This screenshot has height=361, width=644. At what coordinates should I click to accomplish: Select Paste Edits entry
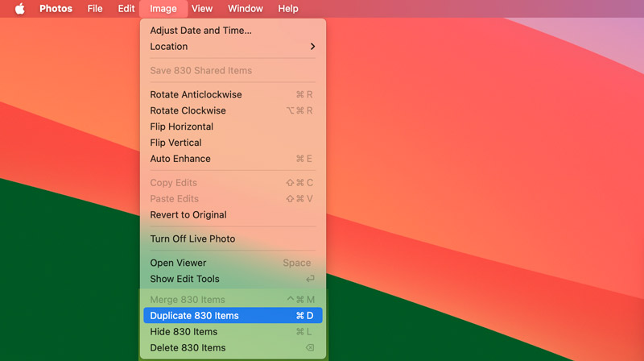(233, 198)
